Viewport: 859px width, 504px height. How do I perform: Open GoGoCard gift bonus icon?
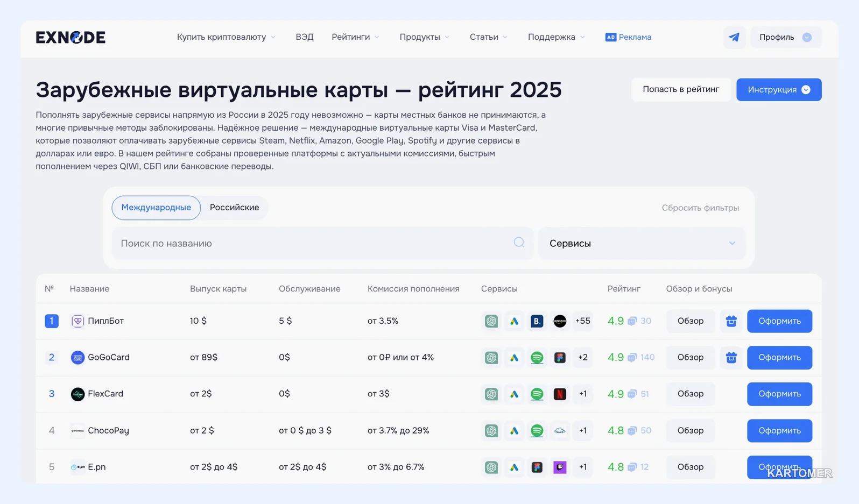pos(731,358)
